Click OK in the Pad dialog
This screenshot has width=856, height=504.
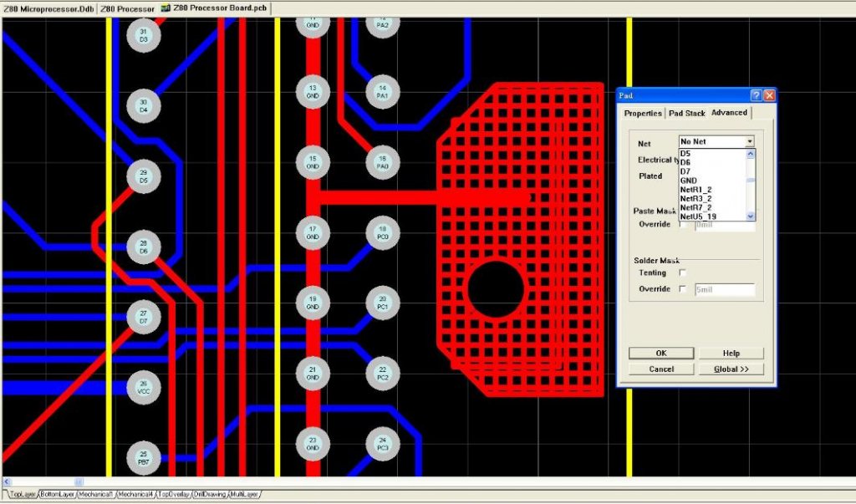point(660,352)
